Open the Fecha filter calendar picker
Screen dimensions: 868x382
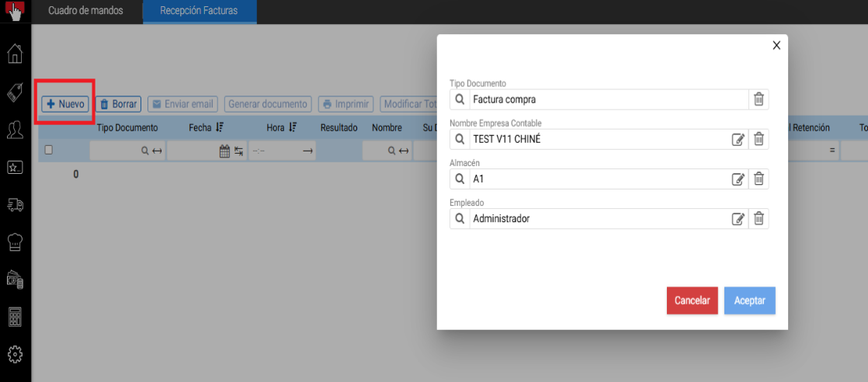click(x=224, y=151)
